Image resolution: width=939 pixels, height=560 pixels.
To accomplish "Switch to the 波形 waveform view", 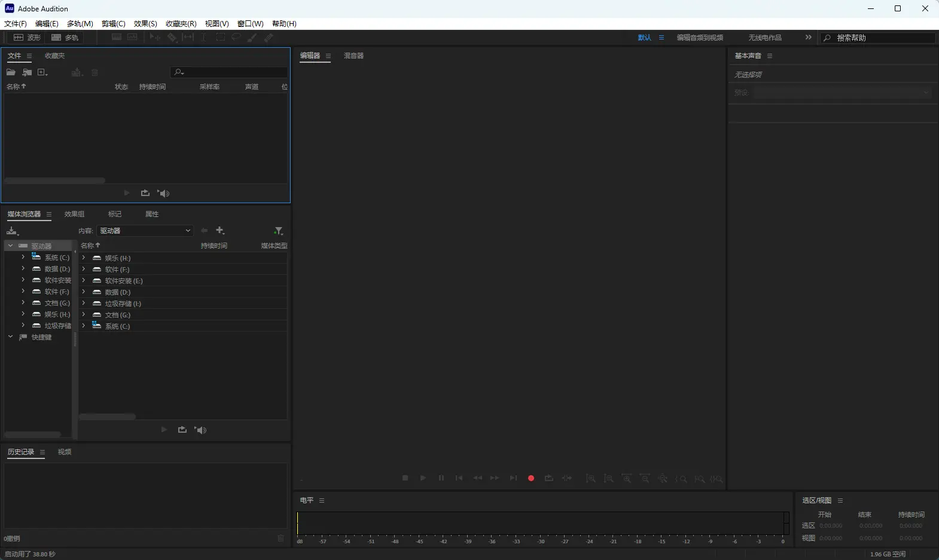I will [28, 38].
